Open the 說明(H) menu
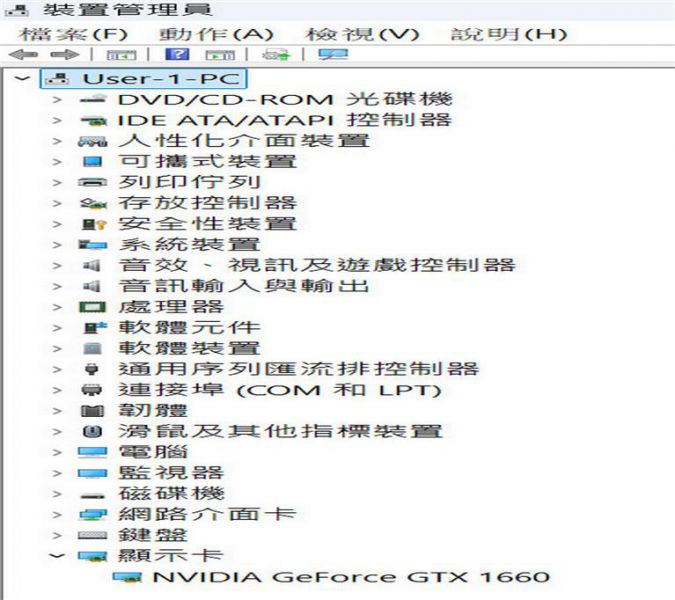Viewport: 675px width, 600px height. tap(508, 33)
